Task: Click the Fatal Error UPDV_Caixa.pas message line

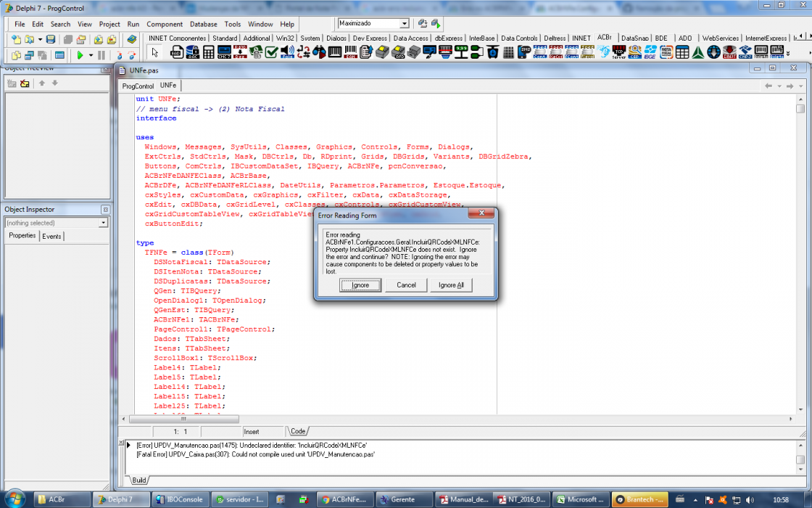Action: pyautogui.click(x=255, y=454)
